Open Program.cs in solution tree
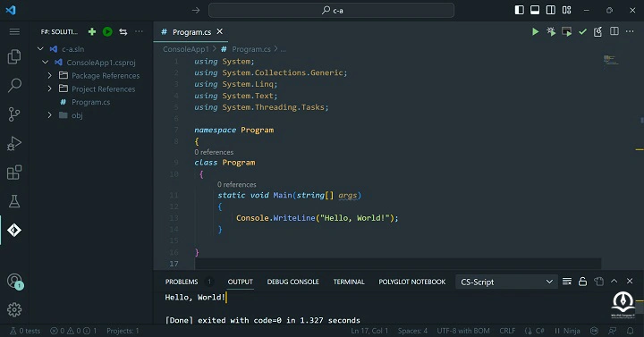 tap(90, 102)
